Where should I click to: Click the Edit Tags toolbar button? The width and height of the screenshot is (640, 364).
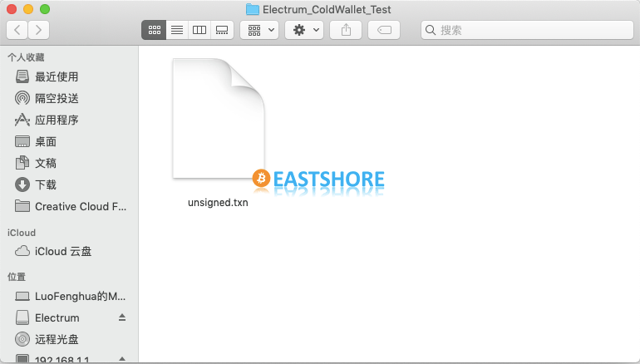[384, 30]
